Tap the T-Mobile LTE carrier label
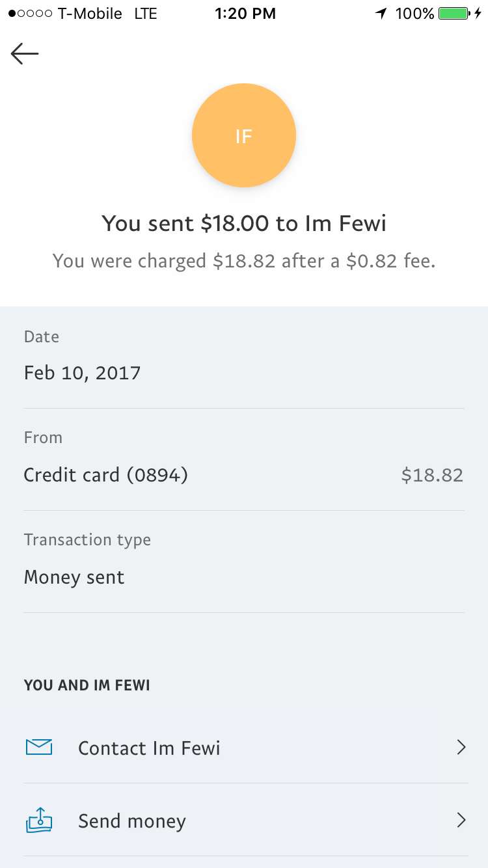Viewport: 488px width, 868px height. [x=107, y=13]
